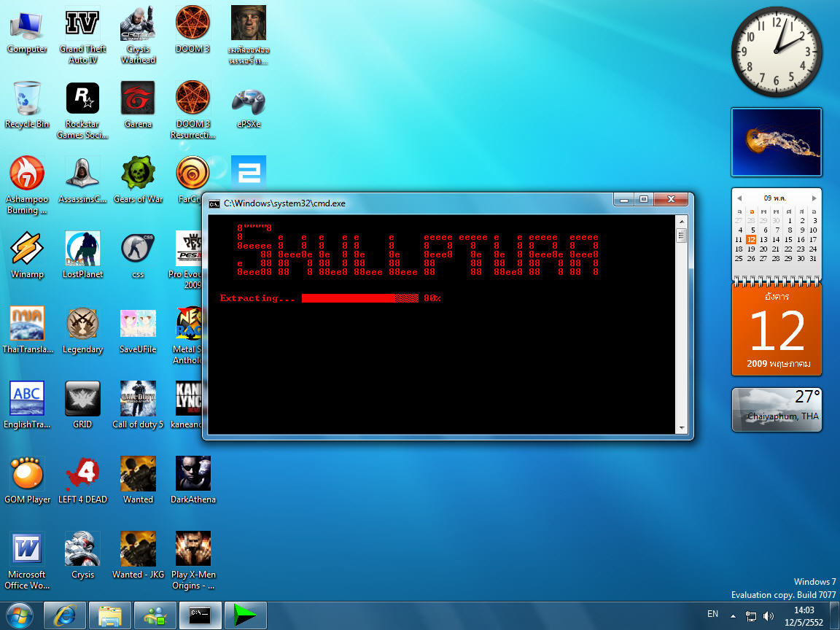840x630 pixels.
Task: Open the weather gadget Chaiyaphum
Action: coord(777,410)
